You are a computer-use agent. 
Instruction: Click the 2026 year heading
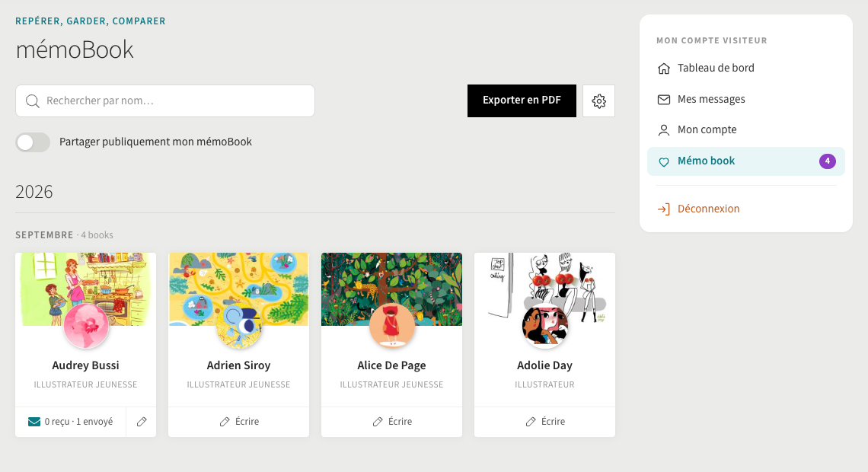coord(34,192)
